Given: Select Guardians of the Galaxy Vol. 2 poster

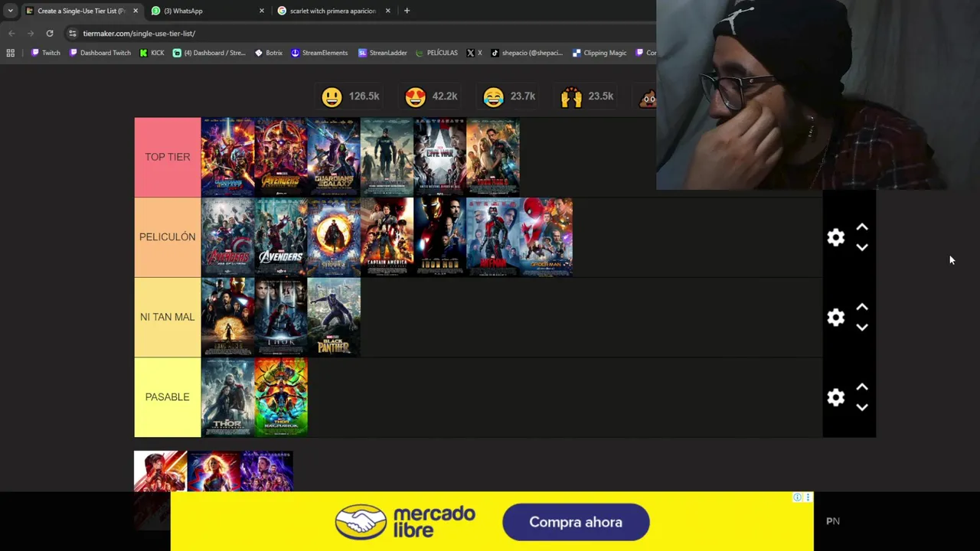Looking at the screenshot, I should pyautogui.click(x=227, y=157).
